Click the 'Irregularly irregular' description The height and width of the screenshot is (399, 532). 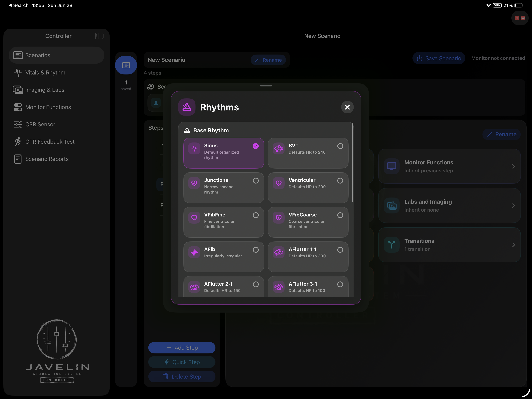[223, 256]
